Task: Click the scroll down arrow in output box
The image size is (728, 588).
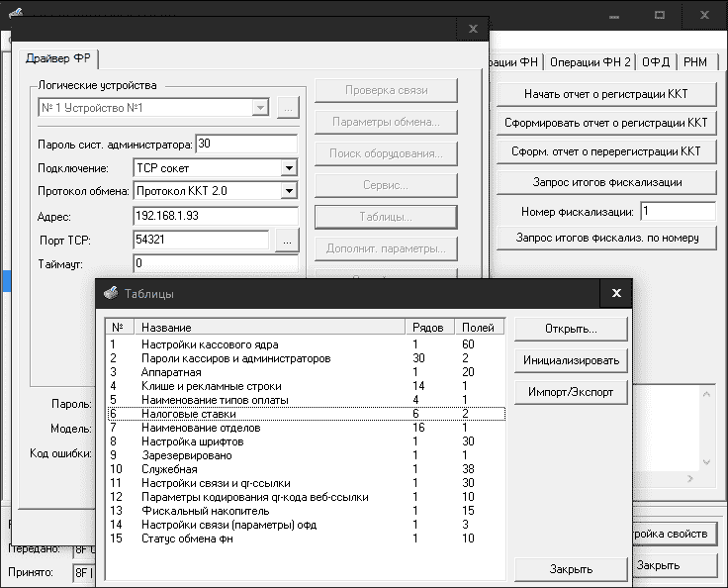Action: [706, 462]
